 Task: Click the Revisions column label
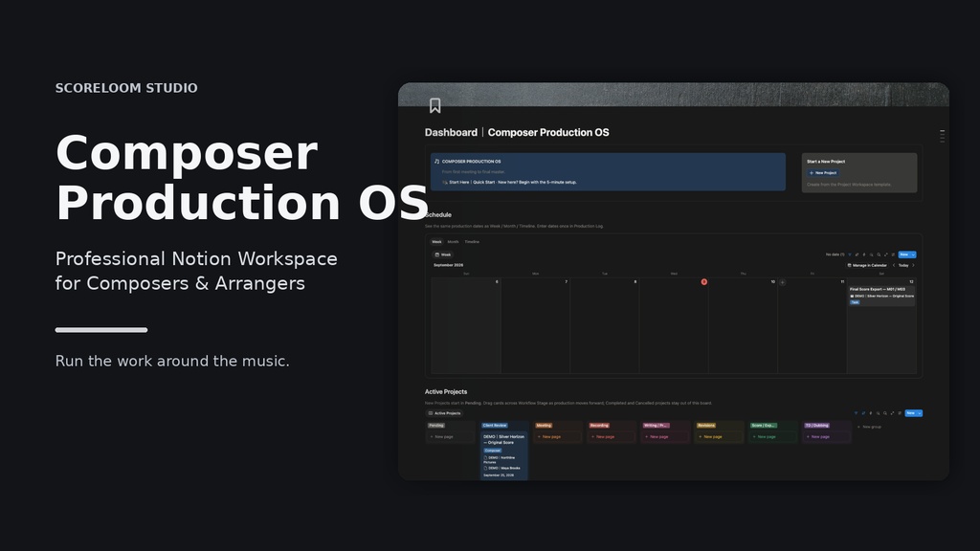[x=706, y=426]
